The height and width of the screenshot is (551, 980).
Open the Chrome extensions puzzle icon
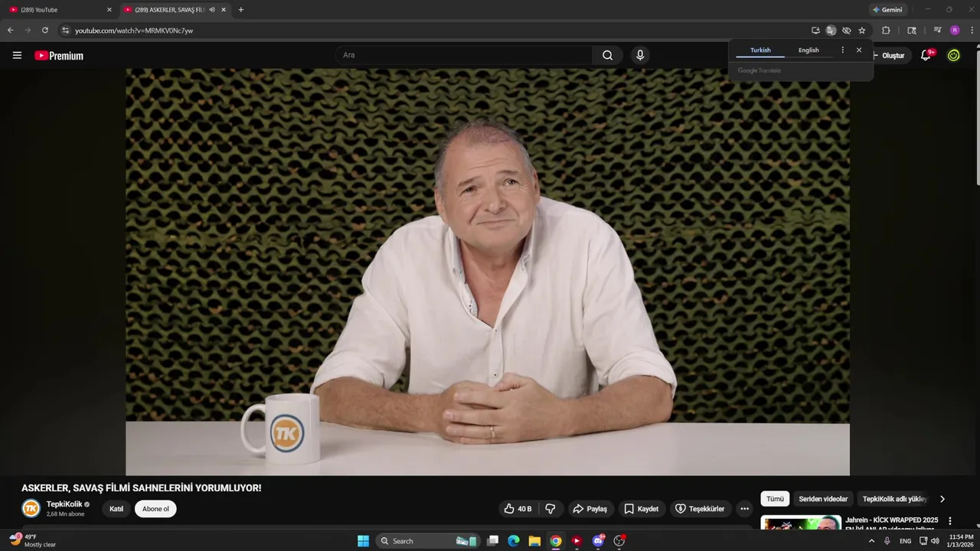point(886,31)
